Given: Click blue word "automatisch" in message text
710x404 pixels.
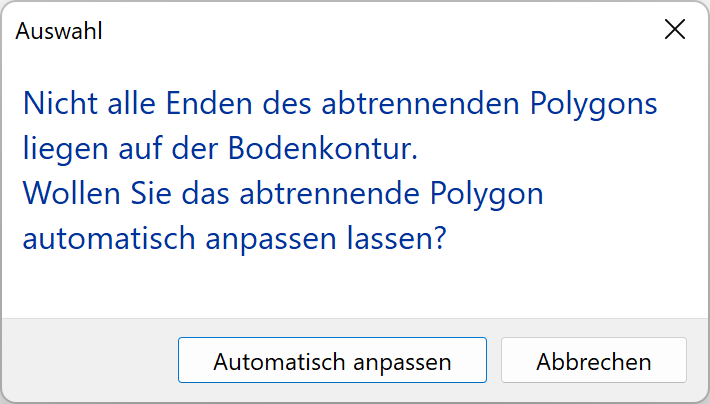Looking at the screenshot, I should tap(103, 240).
